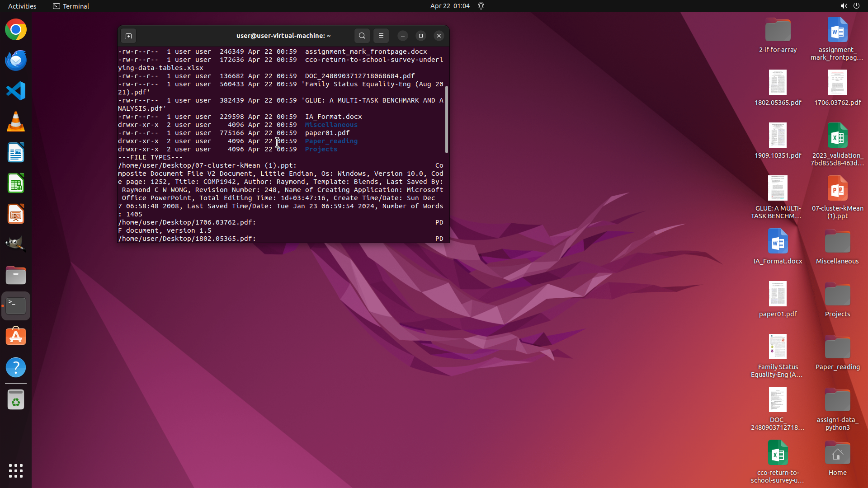868x488 pixels.
Task: Open system volume and power menu
Action: 850,6
